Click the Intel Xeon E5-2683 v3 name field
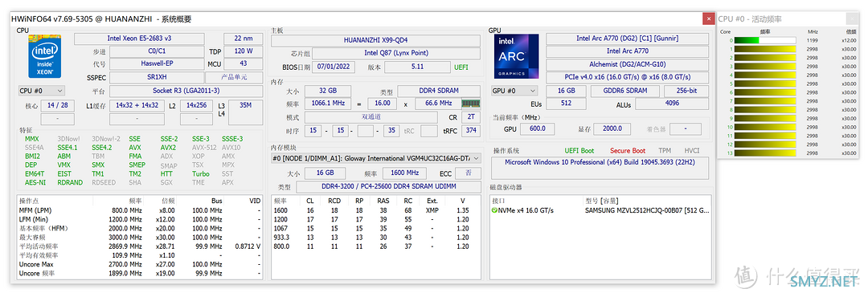 click(140, 39)
